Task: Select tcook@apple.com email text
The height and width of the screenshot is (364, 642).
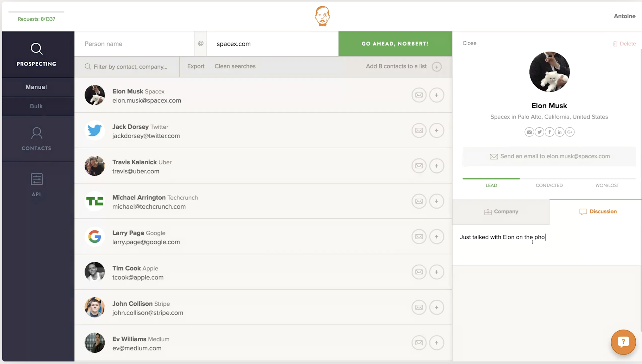Action: pyautogui.click(x=138, y=278)
